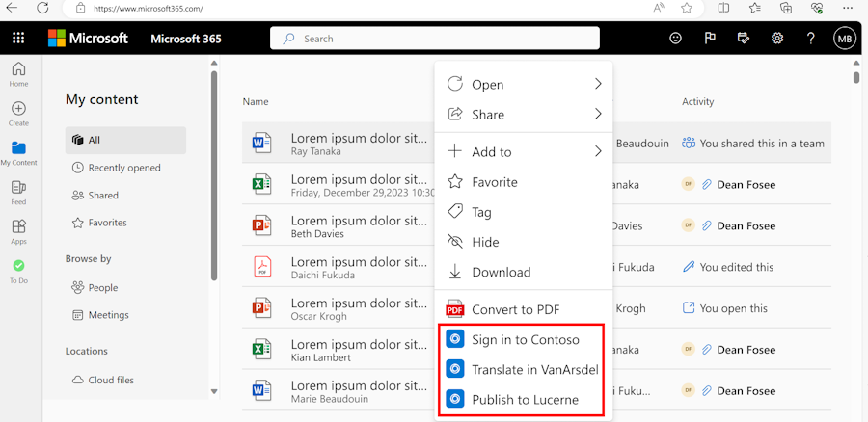Choose Download in context menu
This screenshot has width=868, height=422.
524,272
